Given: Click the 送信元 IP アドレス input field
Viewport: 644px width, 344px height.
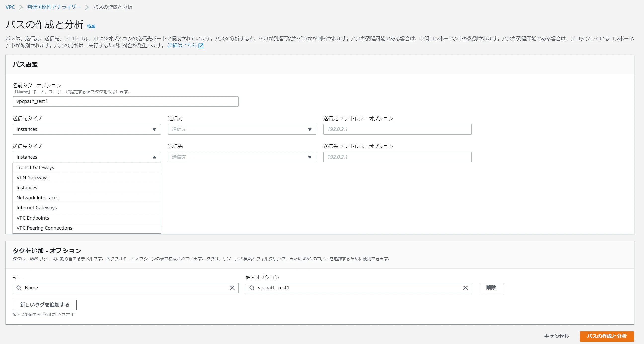Looking at the screenshot, I should 397,129.
